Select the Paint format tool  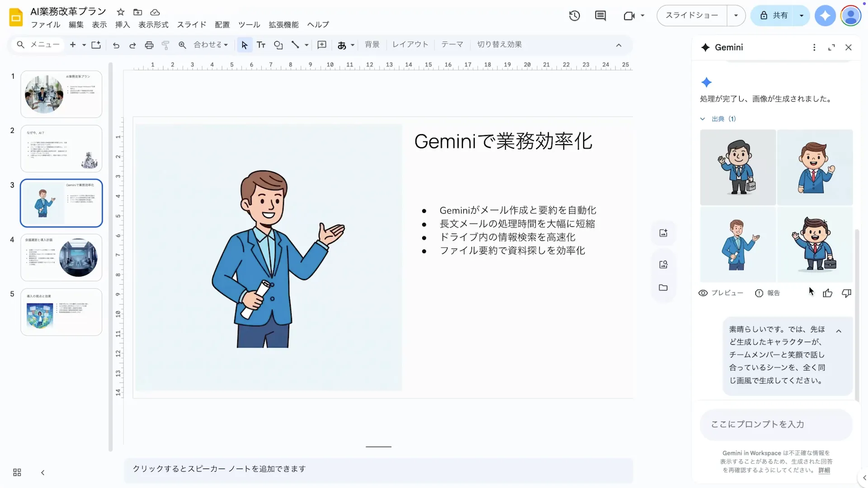(x=165, y=45)
